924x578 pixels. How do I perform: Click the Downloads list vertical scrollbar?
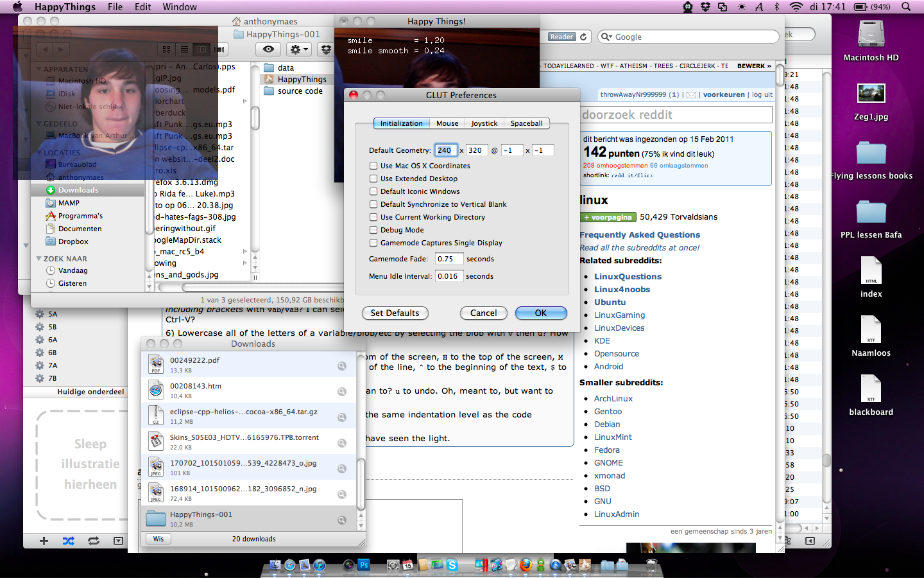[x=361, y=482]
